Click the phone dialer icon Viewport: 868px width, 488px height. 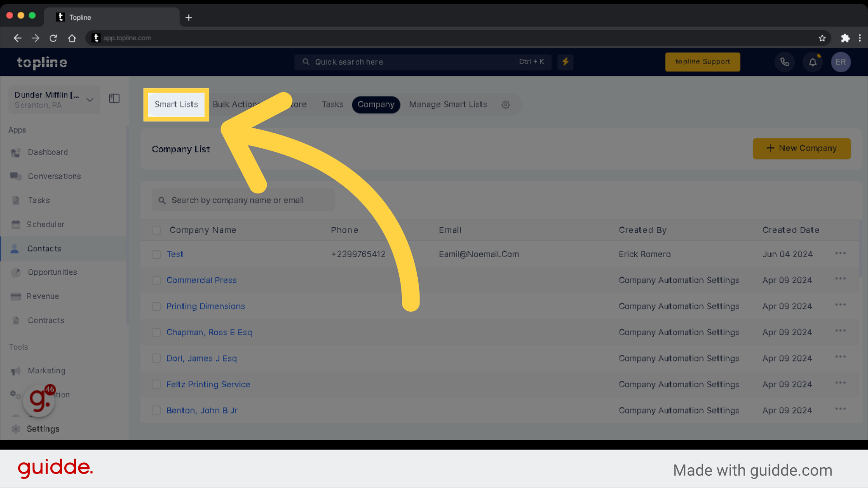784,62
